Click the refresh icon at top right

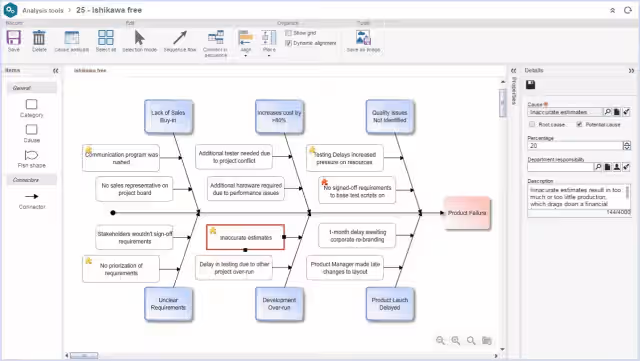point(628,10)
